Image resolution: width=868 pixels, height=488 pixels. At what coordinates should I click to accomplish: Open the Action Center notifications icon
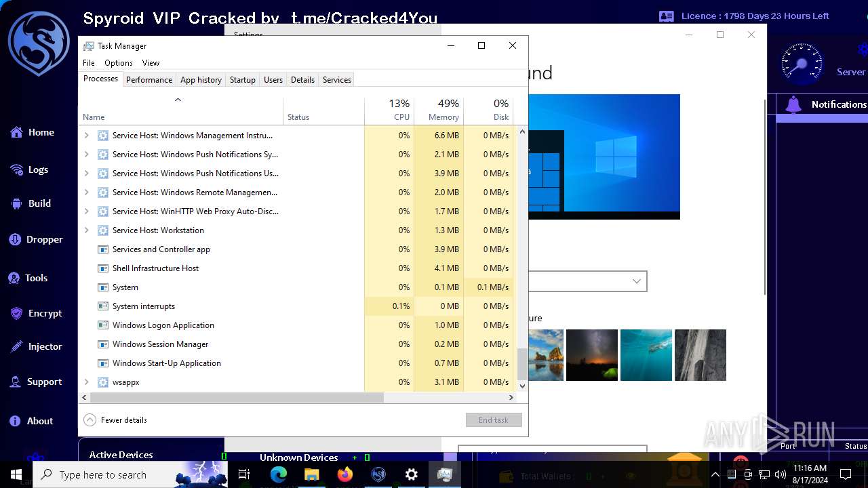[846, 474]
